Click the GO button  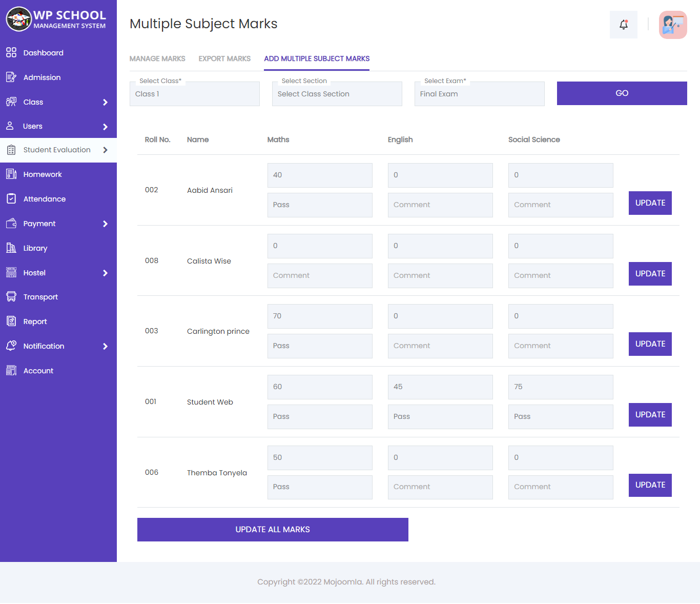pos(622,93)
